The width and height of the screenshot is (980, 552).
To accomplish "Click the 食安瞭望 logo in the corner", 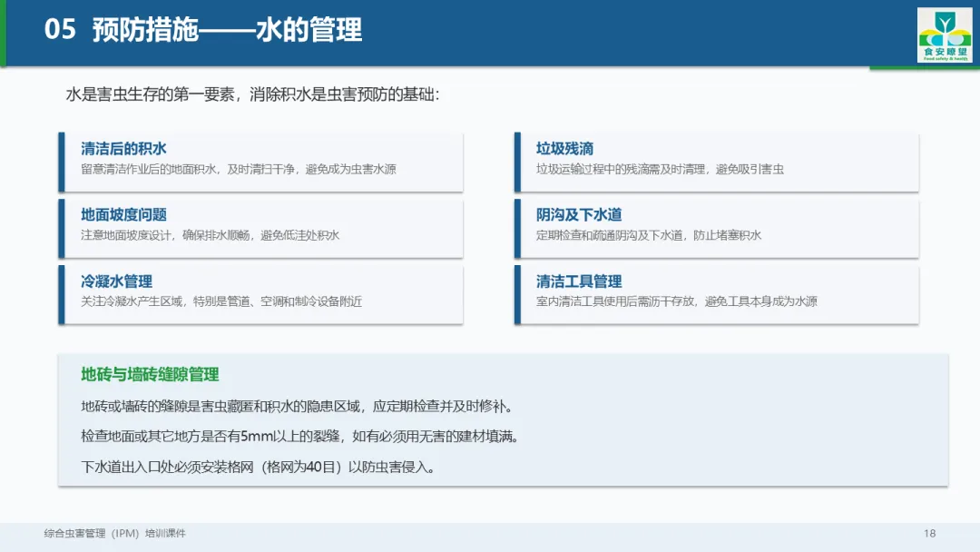I will pyautogui.click(x=945, y=35).
